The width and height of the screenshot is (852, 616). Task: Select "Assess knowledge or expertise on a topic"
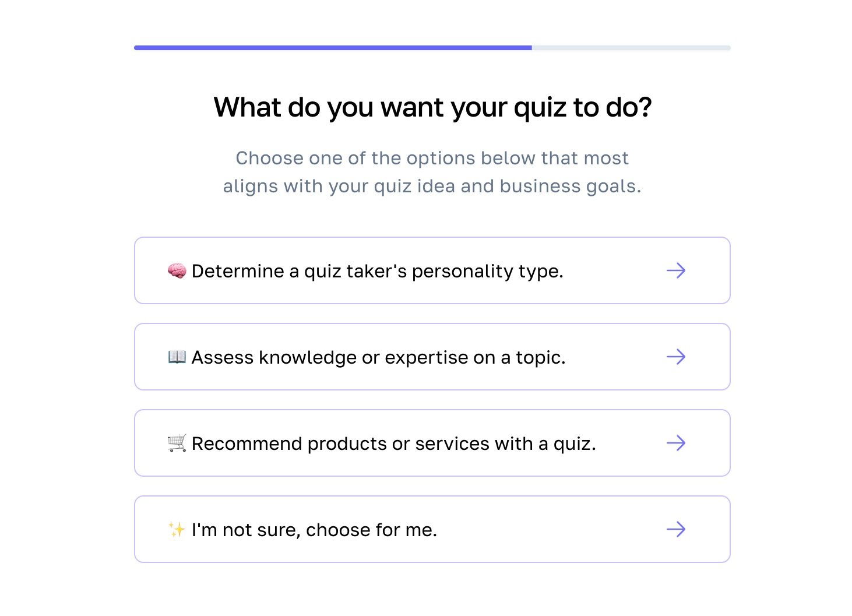378,357
